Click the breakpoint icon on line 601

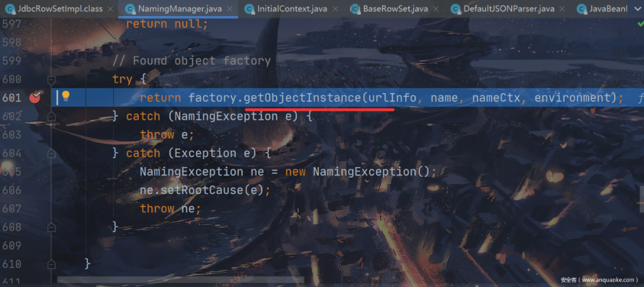tap(35, 97)
